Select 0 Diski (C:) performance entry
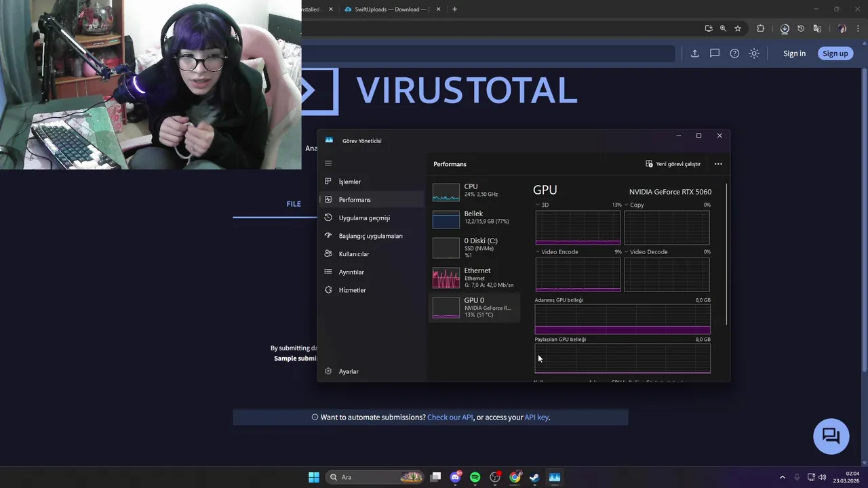 point(475,247)
